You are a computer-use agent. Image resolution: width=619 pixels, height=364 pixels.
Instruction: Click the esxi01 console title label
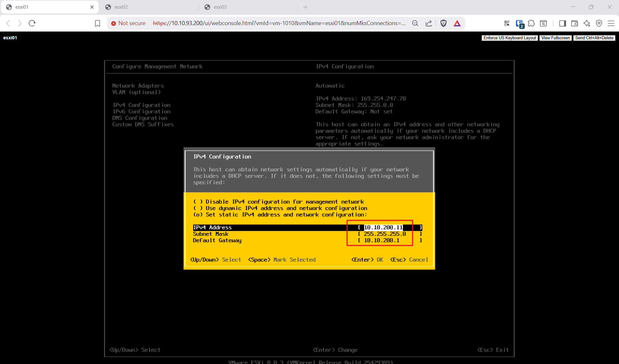pos(10,38)
